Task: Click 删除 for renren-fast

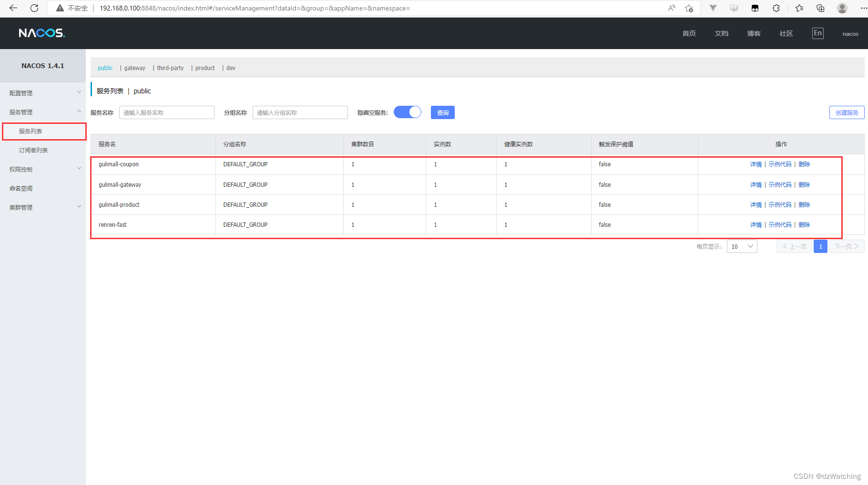Action: tap(804, 224)
